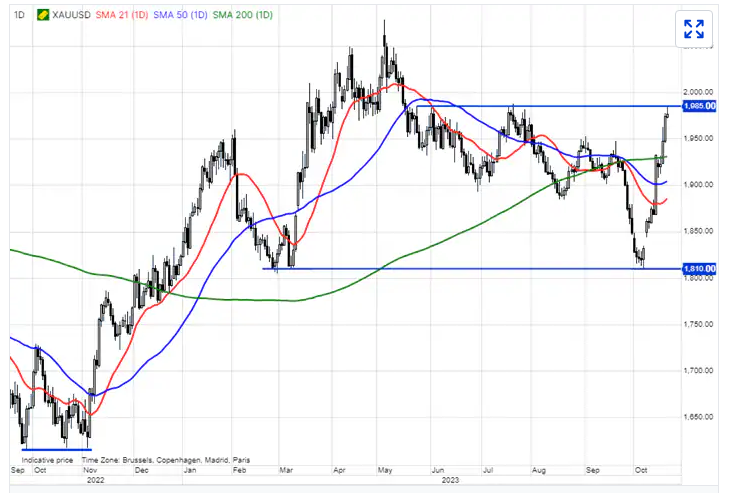Expand the chart to fullscreen
The image size is (729, 493).
tap(694, 29)
